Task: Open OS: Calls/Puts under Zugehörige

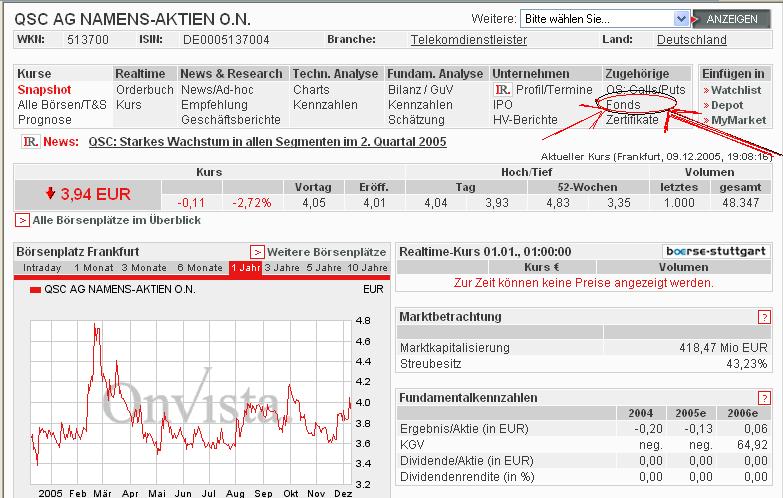Action: coord(646,90)
